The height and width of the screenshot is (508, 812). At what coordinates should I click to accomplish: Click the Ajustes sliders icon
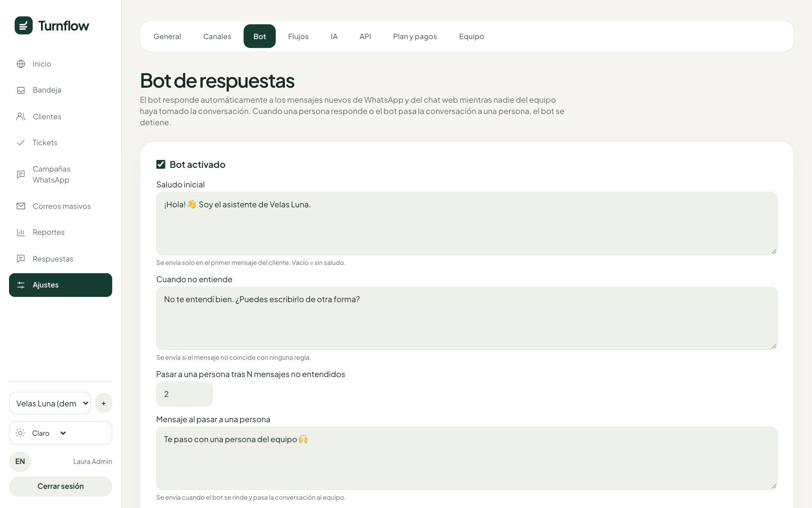click(x=21, y=285)
